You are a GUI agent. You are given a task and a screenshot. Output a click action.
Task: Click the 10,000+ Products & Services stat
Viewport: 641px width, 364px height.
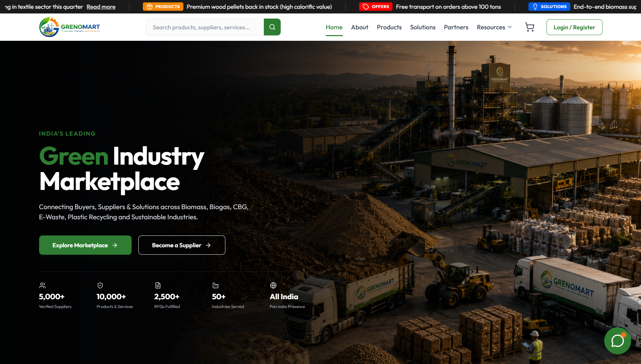(x=115, y=296)
